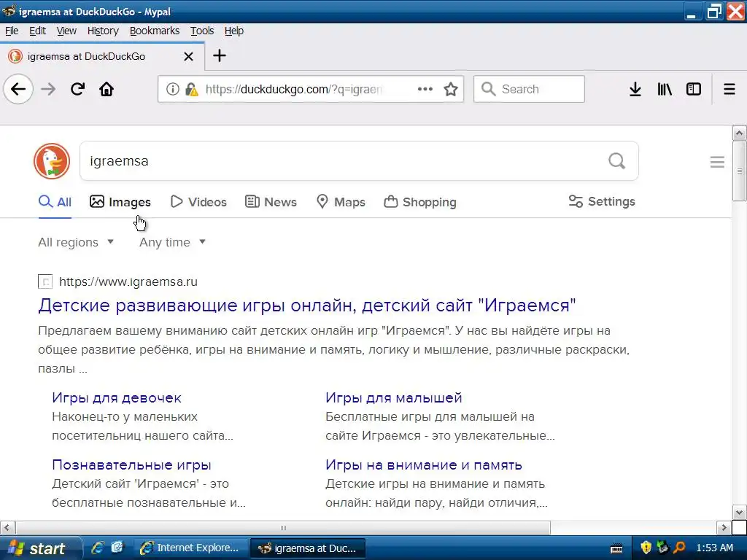Click the 1:53 AM clock

(714, 548)
